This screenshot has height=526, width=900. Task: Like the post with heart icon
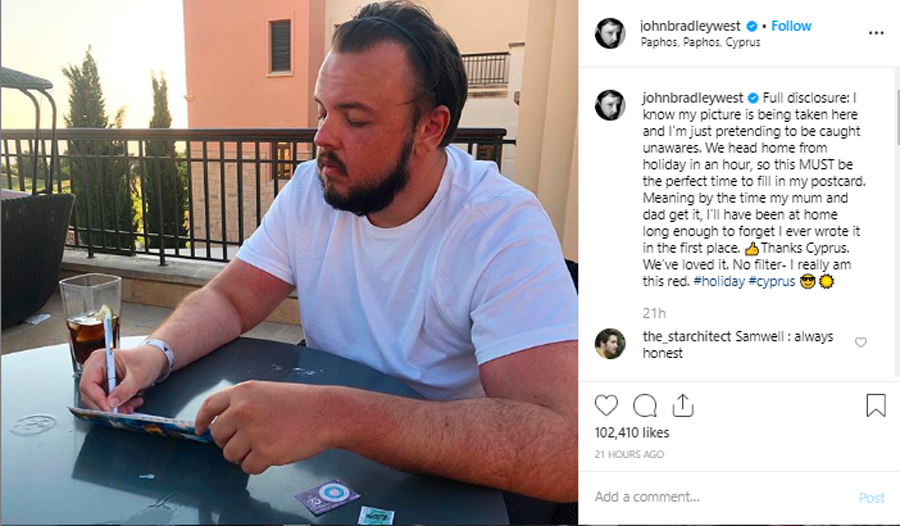pos(606,405)
